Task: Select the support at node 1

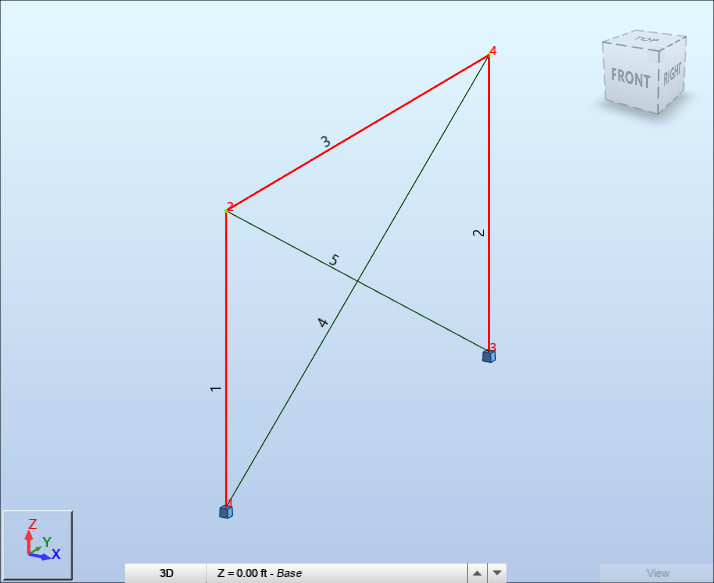Action: coord(226,511)
